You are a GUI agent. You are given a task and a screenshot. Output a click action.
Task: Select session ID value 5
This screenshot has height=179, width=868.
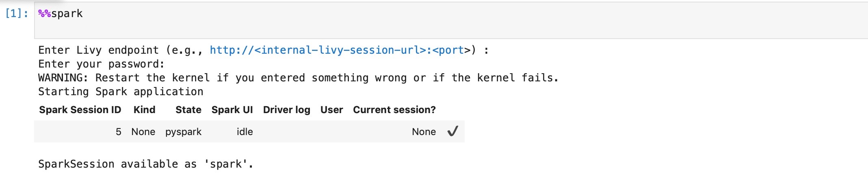tap(118, 132)
